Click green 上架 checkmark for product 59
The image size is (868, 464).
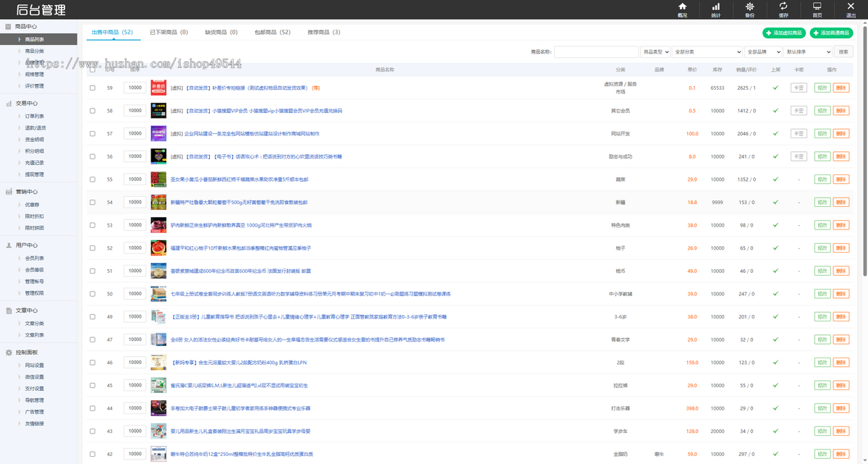775,88
